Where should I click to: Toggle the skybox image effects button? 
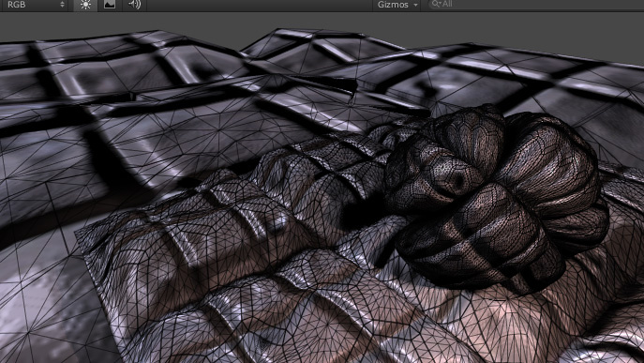click(110, 5)
